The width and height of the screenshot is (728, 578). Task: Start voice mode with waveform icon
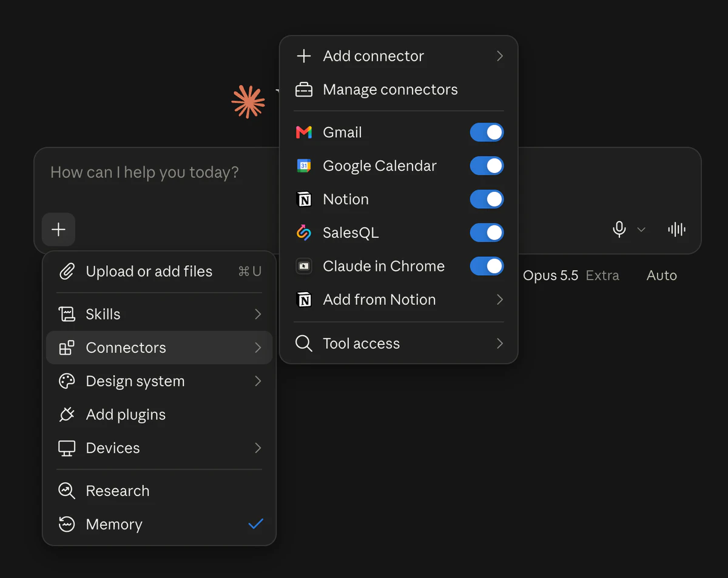[x=676, y=229]
